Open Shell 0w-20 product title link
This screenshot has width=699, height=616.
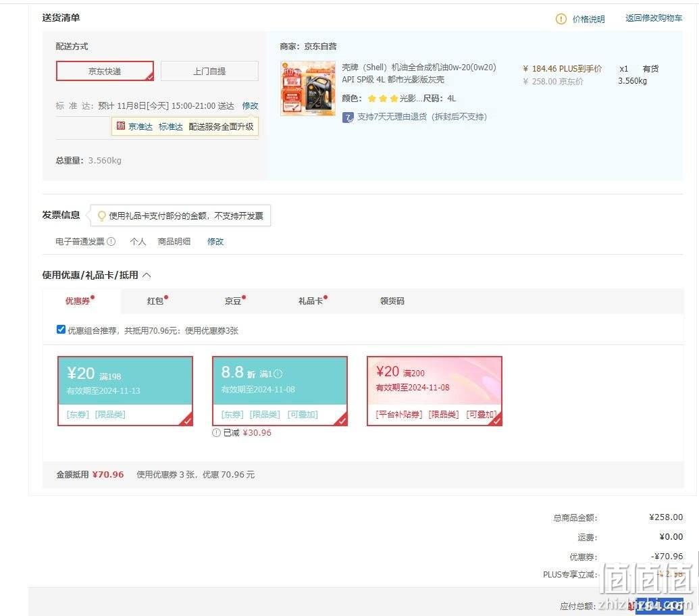coord(419,73)
